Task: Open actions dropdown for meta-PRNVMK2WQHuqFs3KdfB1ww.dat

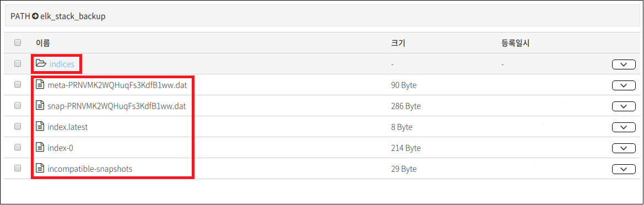Action: pyautogui.click(x=624, y=85)
